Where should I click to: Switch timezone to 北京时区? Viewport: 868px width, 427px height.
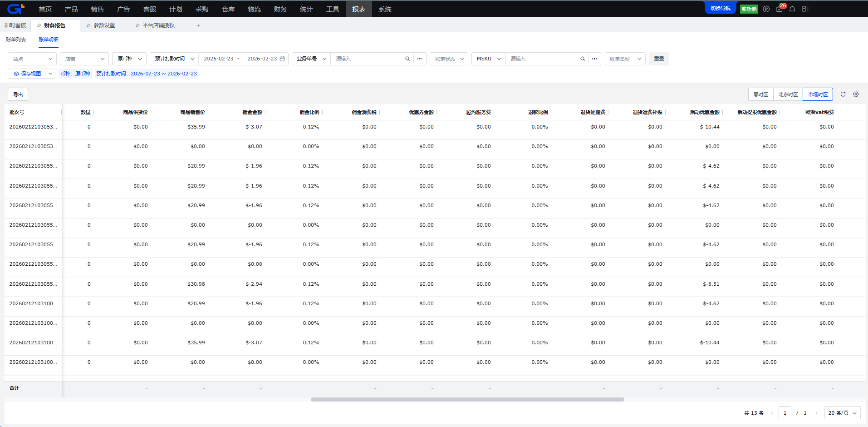click(788, 94)
